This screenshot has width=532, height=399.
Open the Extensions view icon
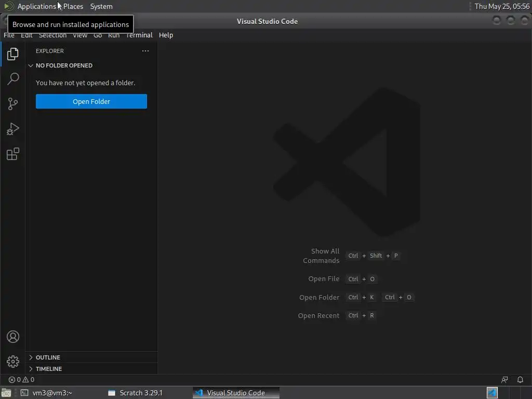point(12,154)
